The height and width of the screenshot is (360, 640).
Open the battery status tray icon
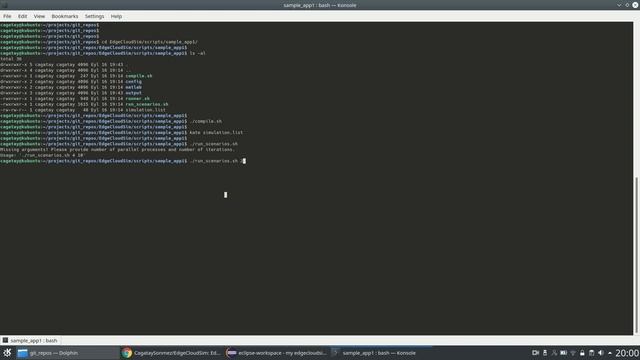[564, 353]
